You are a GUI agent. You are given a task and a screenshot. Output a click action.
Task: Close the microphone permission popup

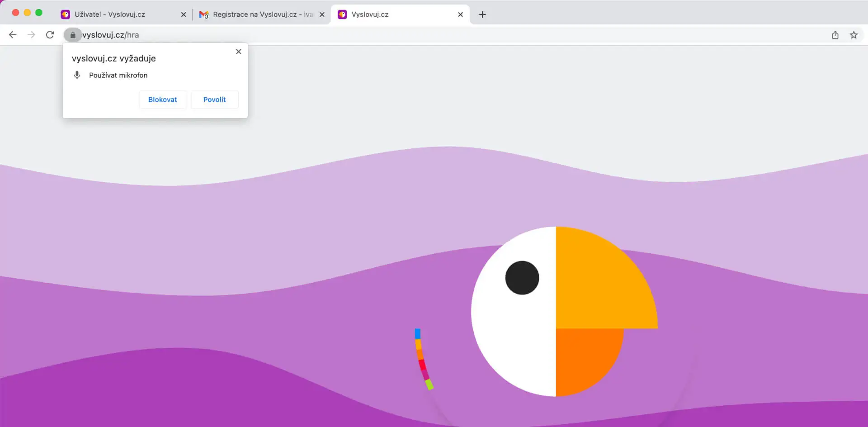[239, 52]
